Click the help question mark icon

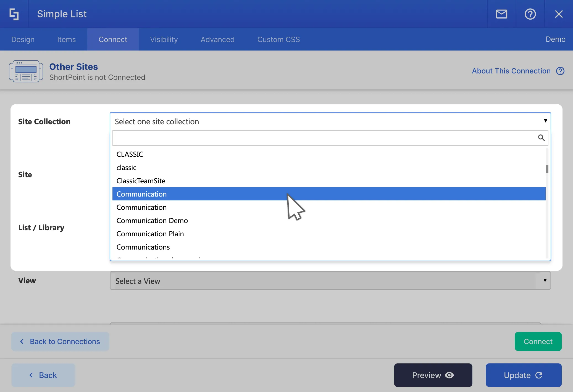pyautogui.click(x=530, y=14)
